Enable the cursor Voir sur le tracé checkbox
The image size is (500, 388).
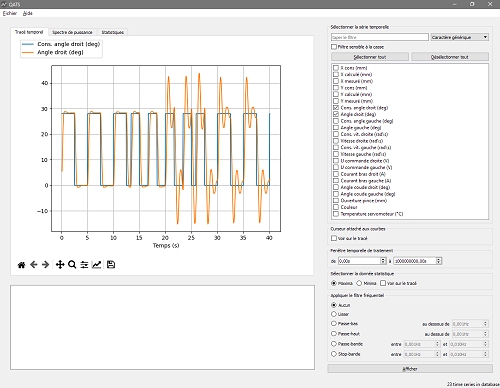click(x=334, y=238)
